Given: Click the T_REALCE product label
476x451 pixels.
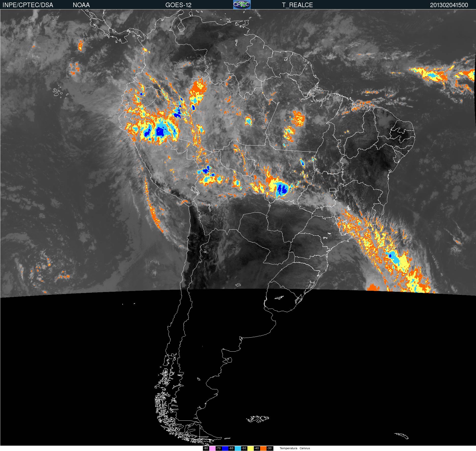Looking at the screenshot, I should coord(297,5).
